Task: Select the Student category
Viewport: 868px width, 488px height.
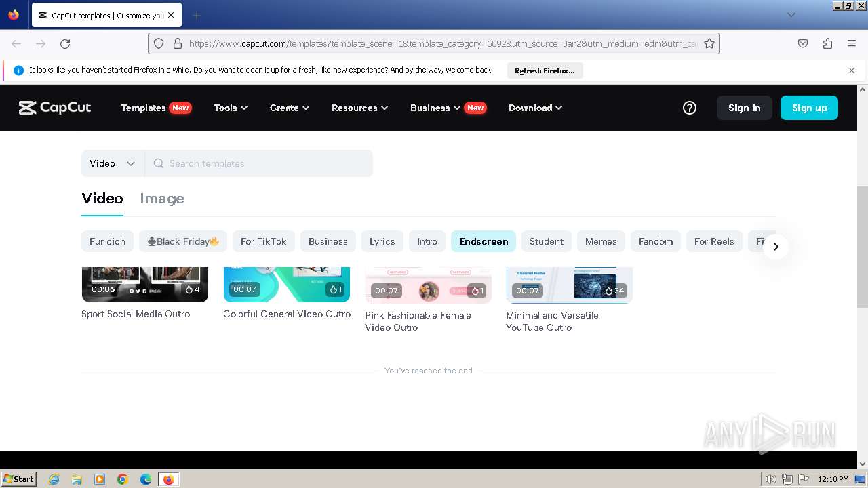Action: 547,241
